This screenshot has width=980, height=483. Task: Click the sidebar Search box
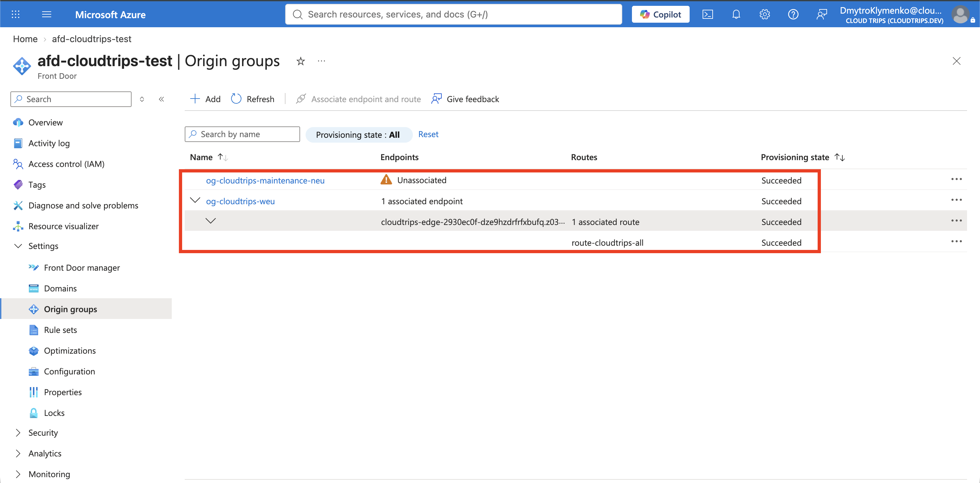coord(71,99)
